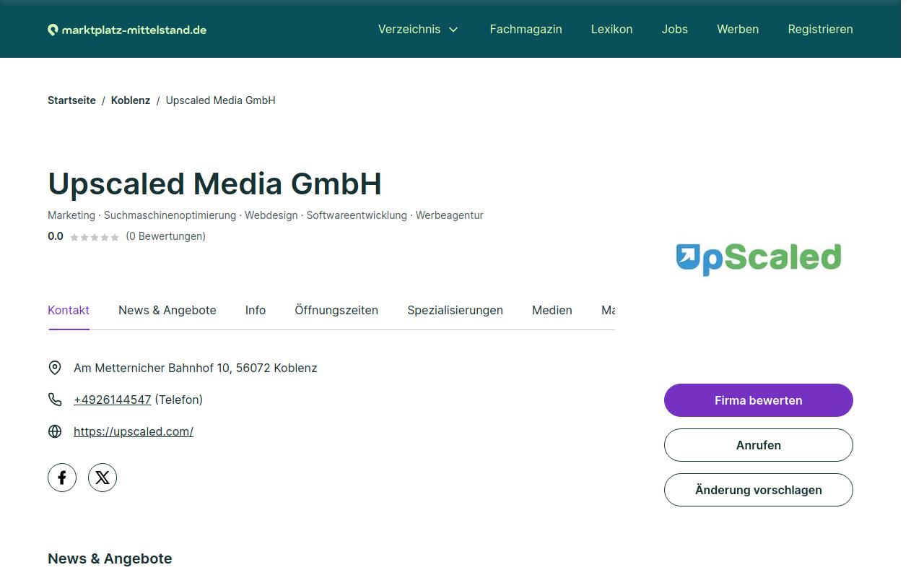Image resolution: width=924 pixels, height=578 pixels.
Task: Click the Facebook icon
Action: (62, 477)
